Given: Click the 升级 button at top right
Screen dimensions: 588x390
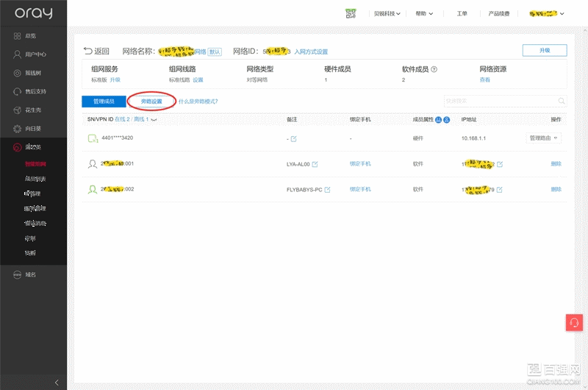Looking at the screenshot, I should tap(545, 50).
